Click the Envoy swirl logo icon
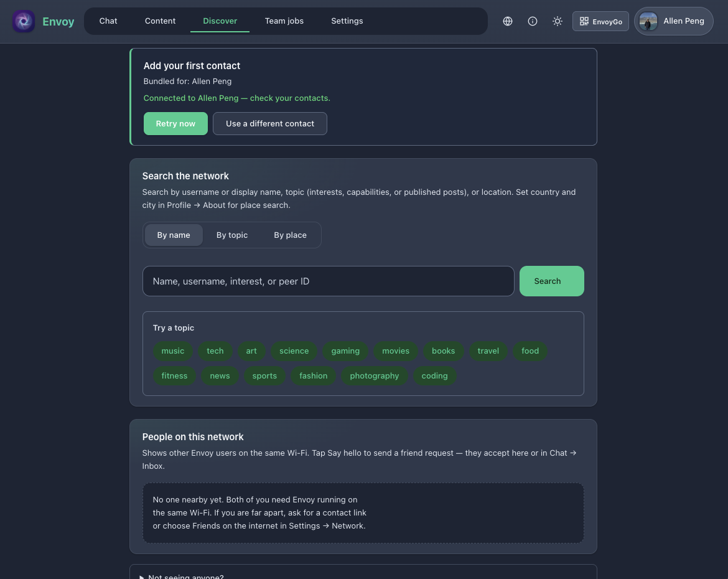 coord(24,21)
